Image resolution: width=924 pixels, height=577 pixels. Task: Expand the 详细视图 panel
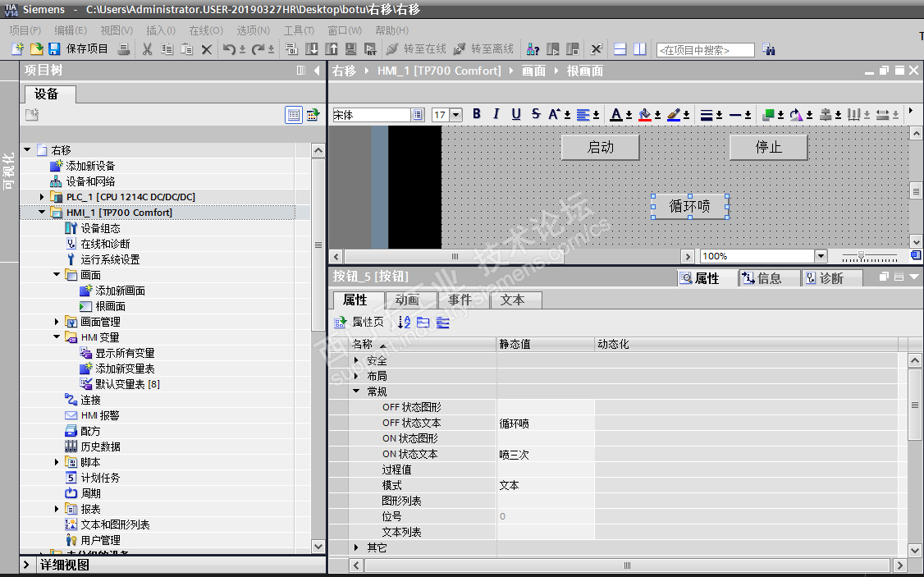26,565
